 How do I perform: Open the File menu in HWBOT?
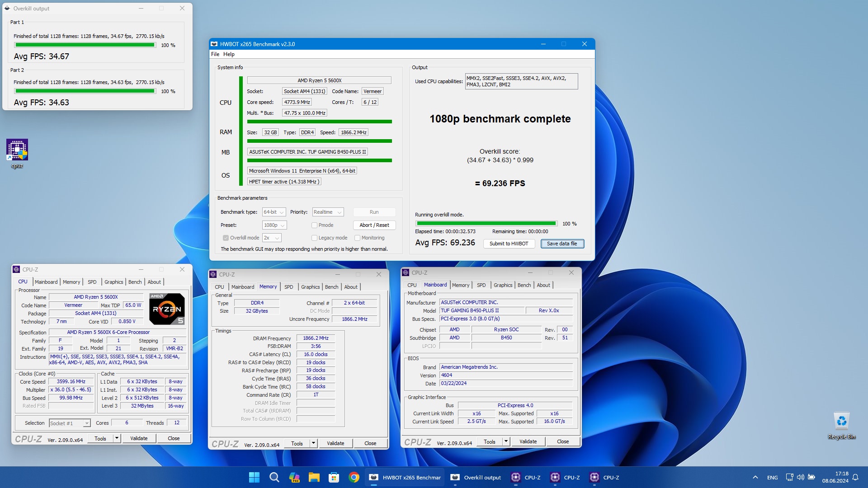pos(215,54)
